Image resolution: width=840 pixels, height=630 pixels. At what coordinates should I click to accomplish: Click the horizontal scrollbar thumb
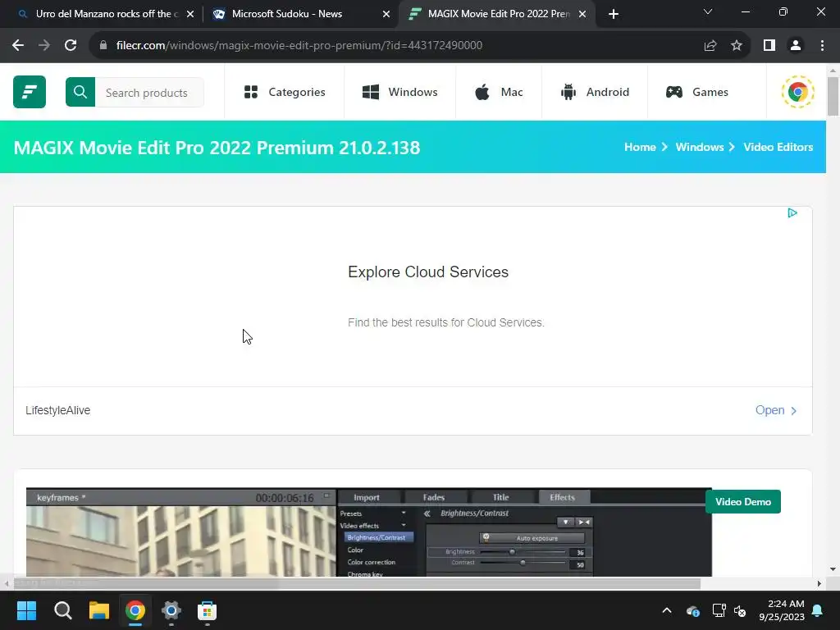click(x=356, y=583)
